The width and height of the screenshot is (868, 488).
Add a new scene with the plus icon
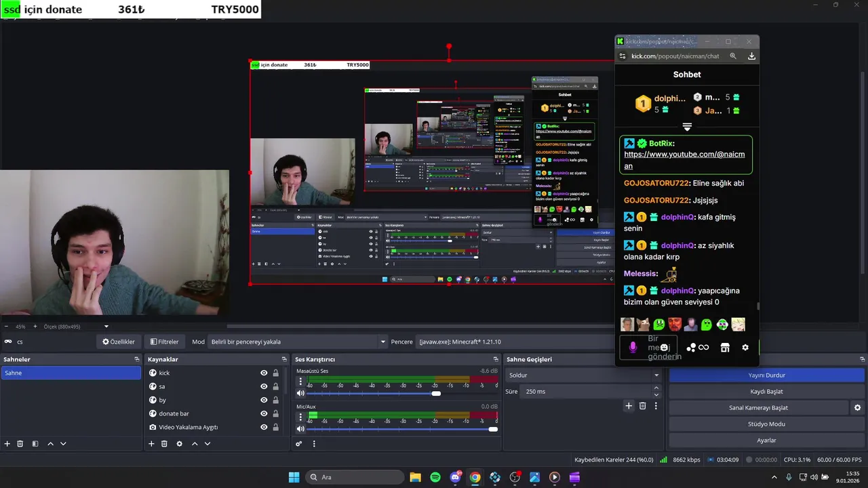[7, 444]
